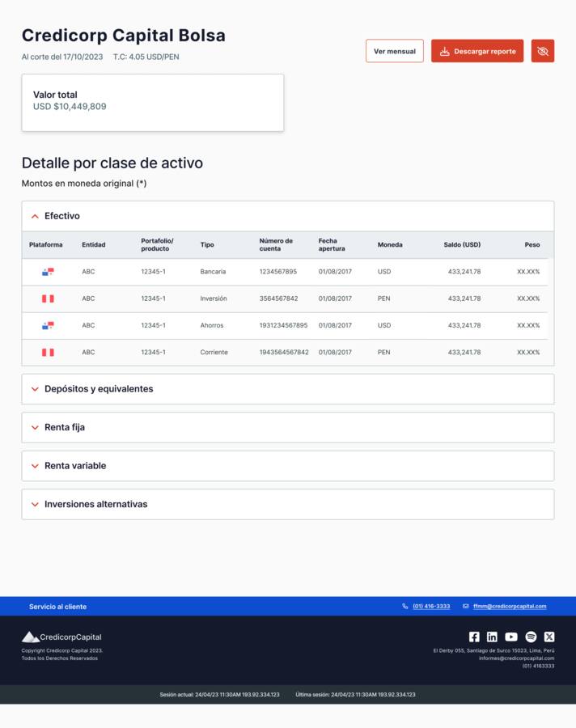The width and height of the screenshot is (576, 728).
Task: Click the Peru flag in Inversión row
Action: tap(48, 298)
